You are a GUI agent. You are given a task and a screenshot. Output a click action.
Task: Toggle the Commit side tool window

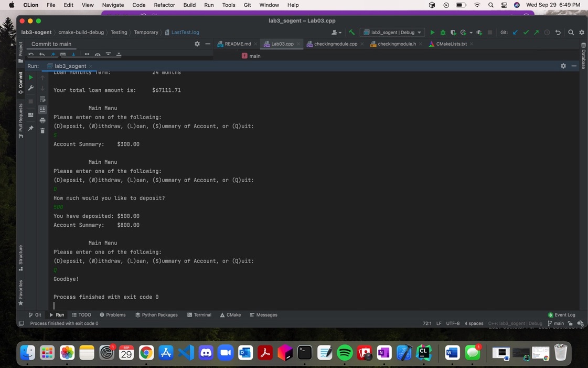(20, 82)
